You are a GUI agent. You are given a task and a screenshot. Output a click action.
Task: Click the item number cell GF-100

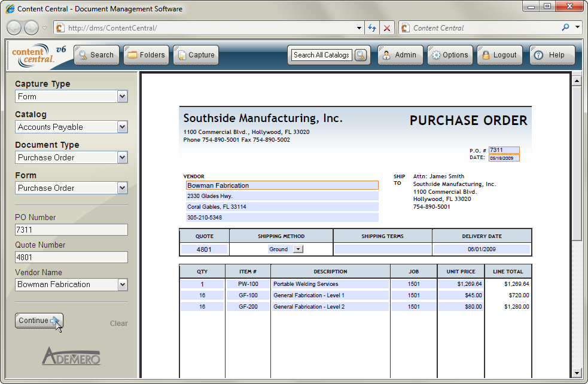248,295
